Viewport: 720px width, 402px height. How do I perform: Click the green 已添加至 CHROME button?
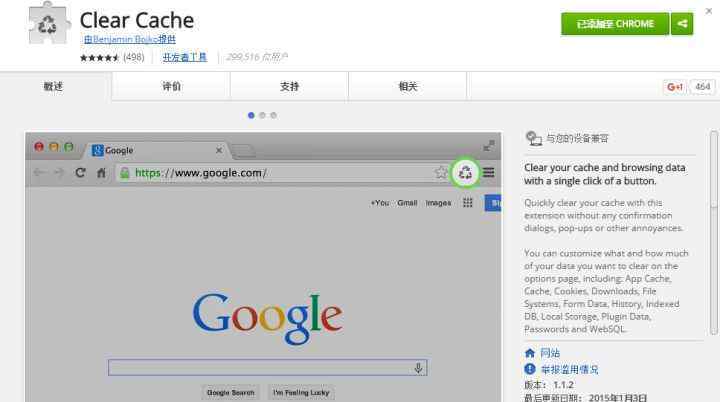pyautogui.click(x=615, y=23)
